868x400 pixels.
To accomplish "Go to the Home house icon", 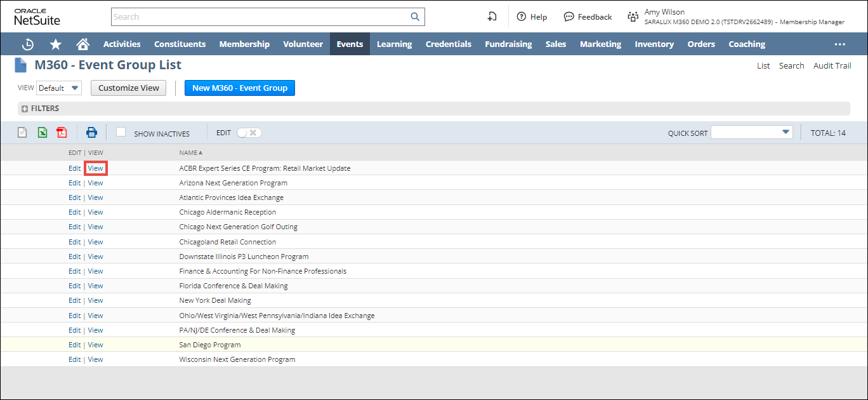I will point(82,44).
